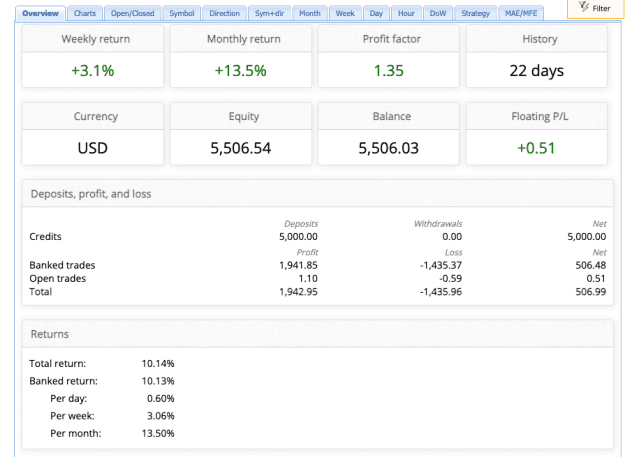Click the Deposits, profit, and loss heading
625x457 pixels.
pyautogui.click(x=91, y=194)
